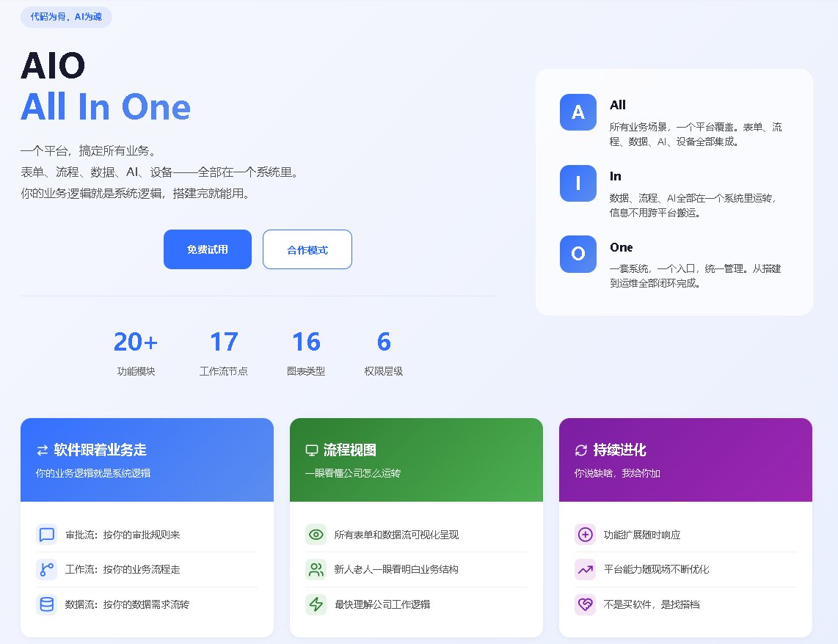Click the 平台能力随现场不断优化 row text
The height and width of the screenshot is (644, 838).
(656, 569)
